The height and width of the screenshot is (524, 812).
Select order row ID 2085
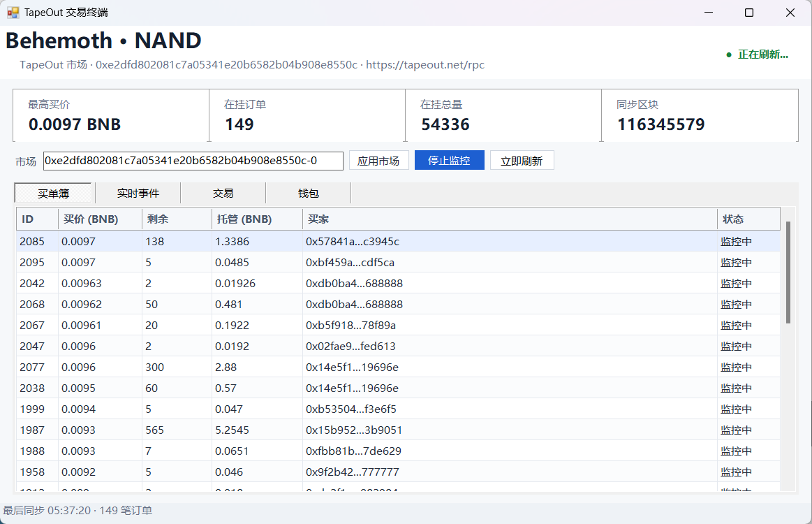[x=398, y=242]
